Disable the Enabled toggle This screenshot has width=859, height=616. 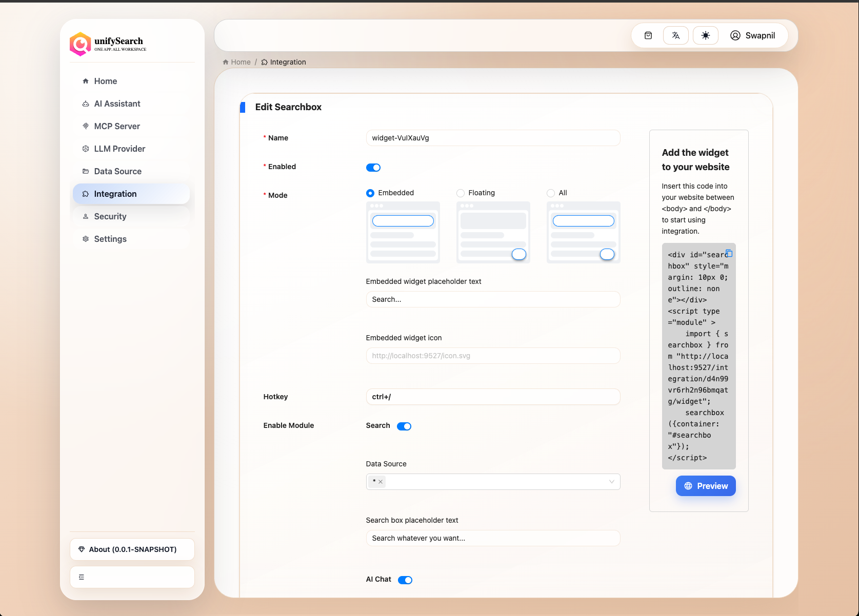click(373, 167)
